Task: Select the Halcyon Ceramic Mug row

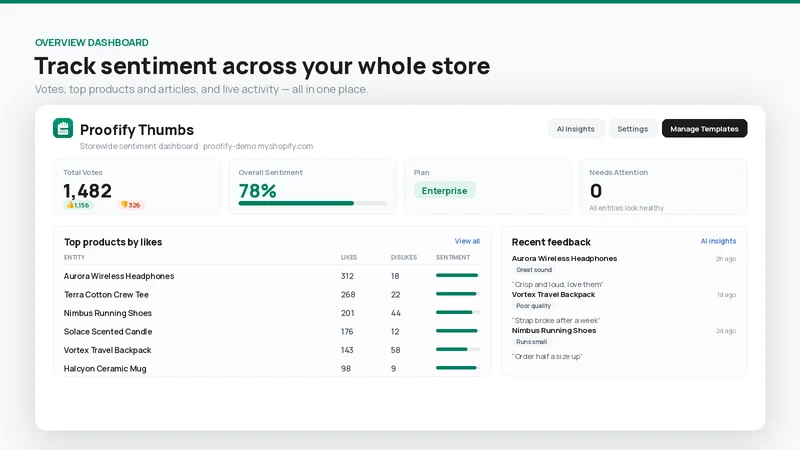Action: point(271,368)
